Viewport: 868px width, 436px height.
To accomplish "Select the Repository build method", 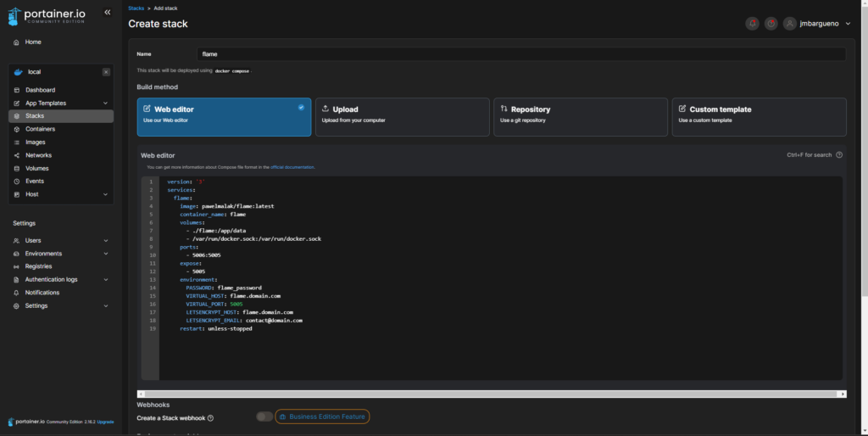I will 581,117.
